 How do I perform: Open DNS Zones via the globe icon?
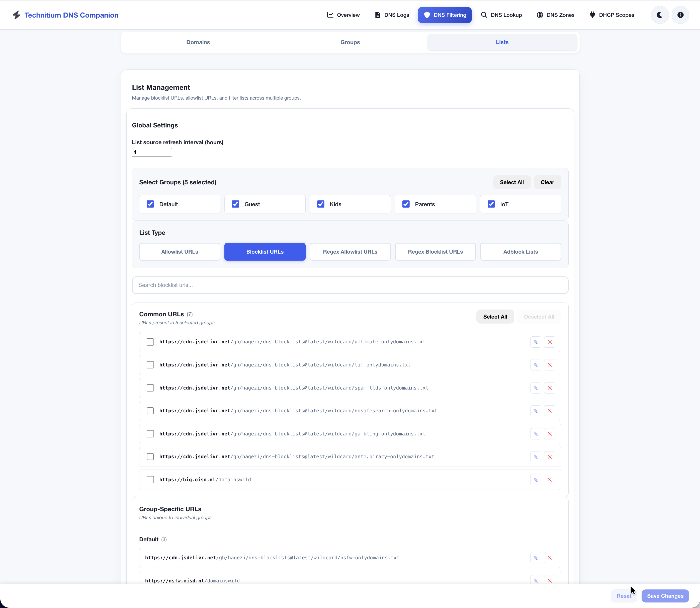[x=540, y=15]
